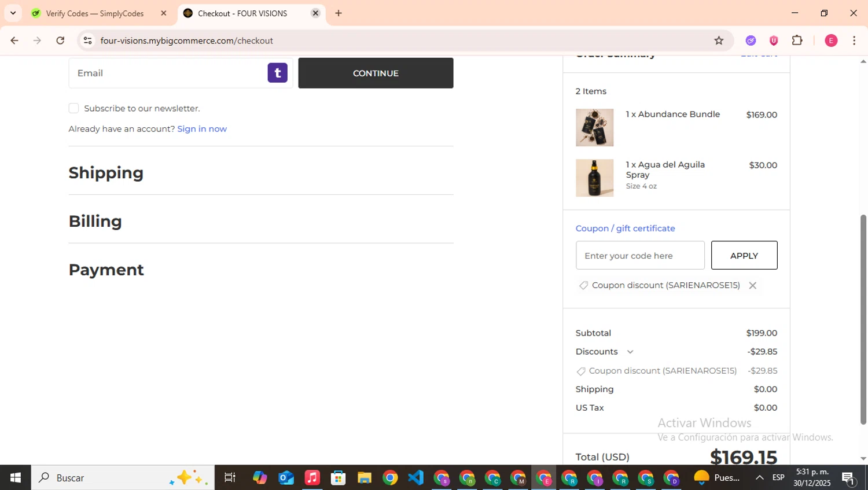Switch to the Verify Codes — SimplyCodes tab
The width and height of the screenshot is (868, 490).
[x=98, y=13]
